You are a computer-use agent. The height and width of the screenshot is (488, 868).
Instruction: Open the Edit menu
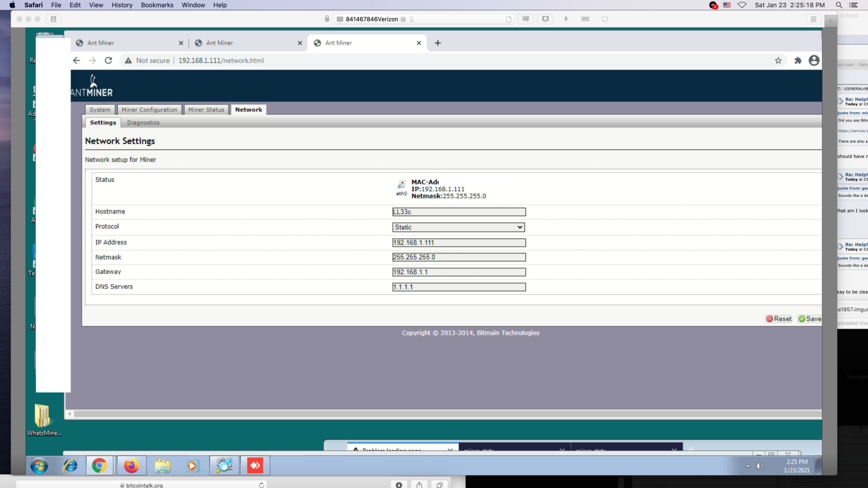[75, 5]
